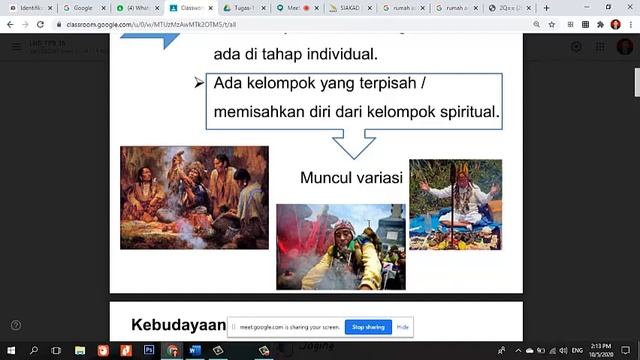Click 'Ada kelompok yang terpisah /' text
This screenshot has width=640, height=360.
click(x=320, y=83)
